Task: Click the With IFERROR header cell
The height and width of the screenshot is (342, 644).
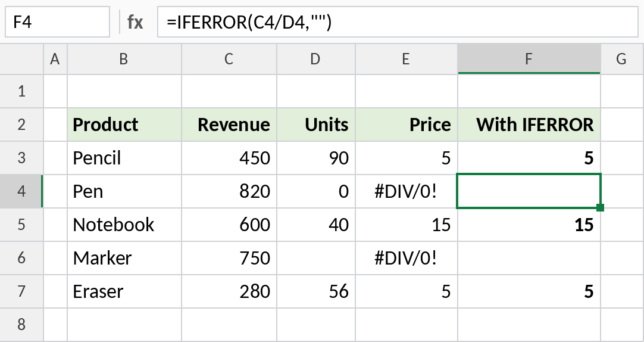Action: (529, 125)
